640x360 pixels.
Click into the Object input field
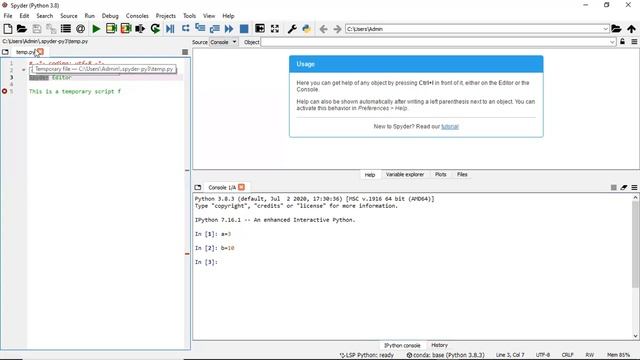click(x=435, y=42)
